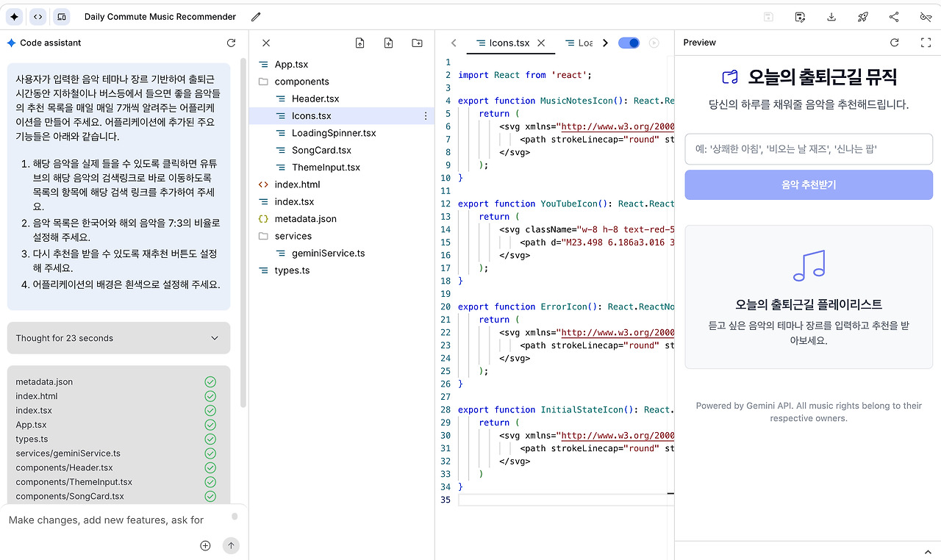Expand the Thought for 23 seconds section
941x560 pixels.
pyautogui.click(x=118, y=338)
